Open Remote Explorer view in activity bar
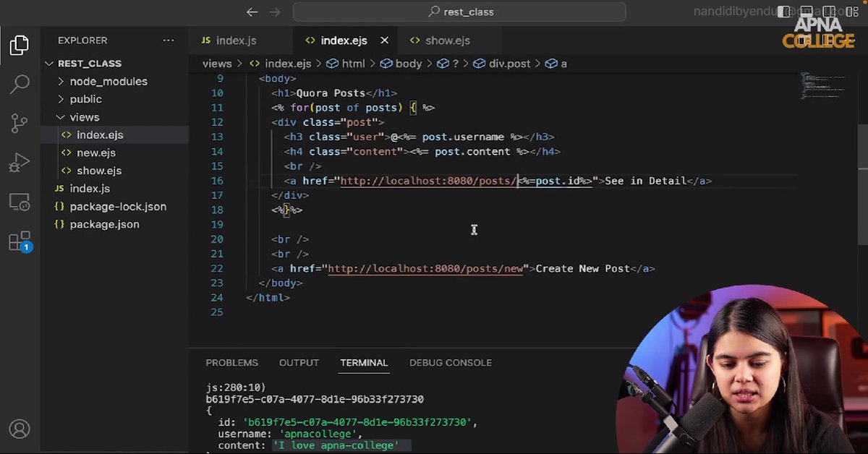Viewport: 868px width, 454px height. (x=20, y=202)
